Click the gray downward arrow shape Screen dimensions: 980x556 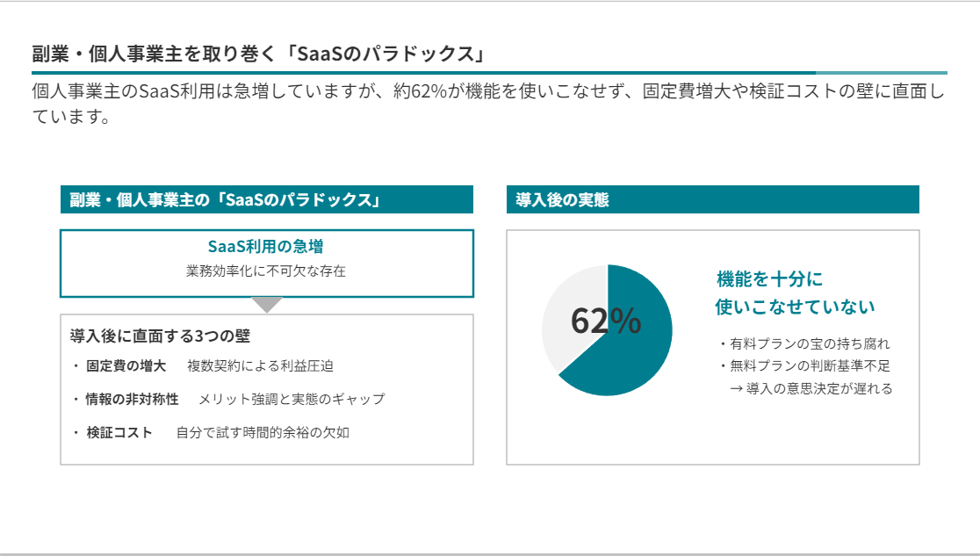pyautogui.click(x=267, y=305)
